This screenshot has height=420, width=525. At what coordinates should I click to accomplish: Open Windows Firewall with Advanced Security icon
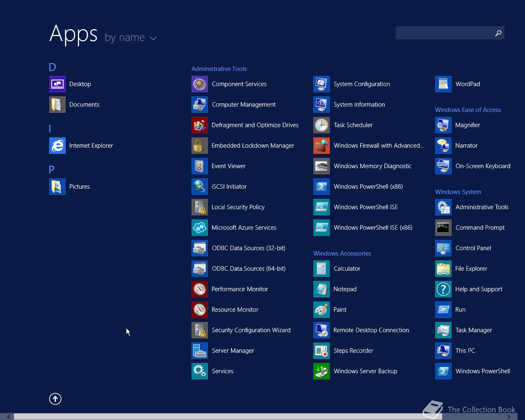[322, 146]
